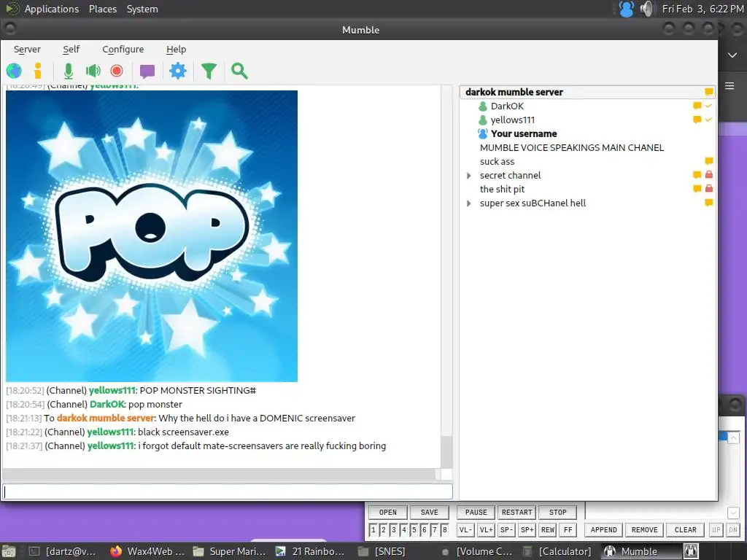Click SP- speed down button
This screenshot has height=560, width=747.
click(x=506, y=530)
